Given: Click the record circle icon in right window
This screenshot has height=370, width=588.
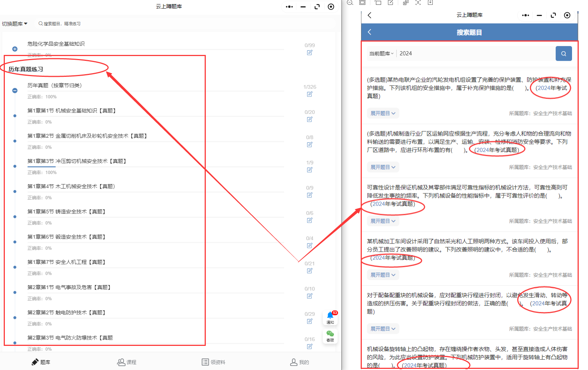Looking at the screenshot, I should coord(567,15).
